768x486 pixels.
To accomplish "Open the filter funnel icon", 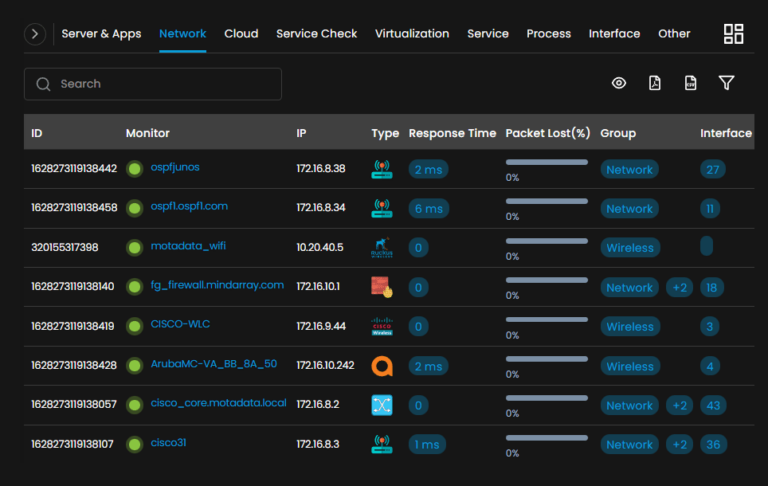I will coord(727,83).
